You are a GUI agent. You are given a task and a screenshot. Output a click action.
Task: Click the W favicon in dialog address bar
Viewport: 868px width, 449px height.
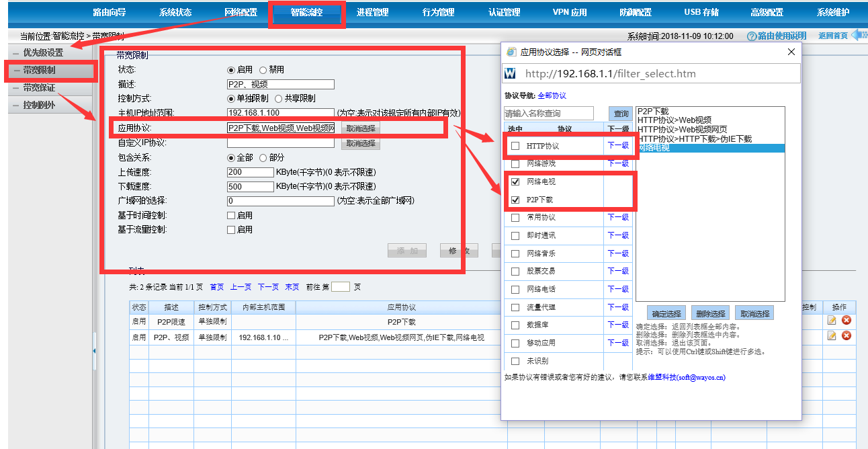[510, 73]
